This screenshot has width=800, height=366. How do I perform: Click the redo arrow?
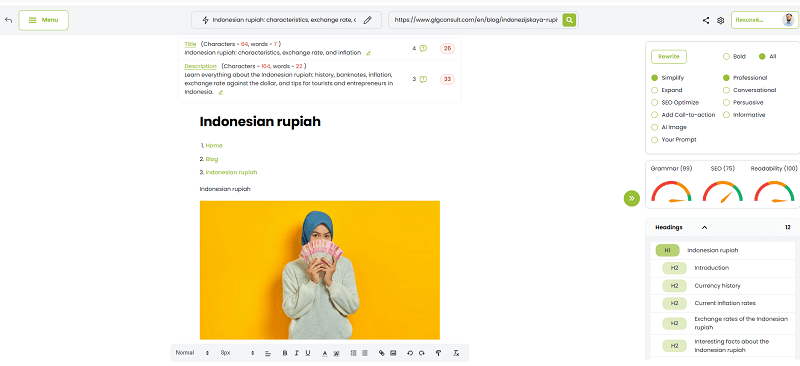click(421, 353)
